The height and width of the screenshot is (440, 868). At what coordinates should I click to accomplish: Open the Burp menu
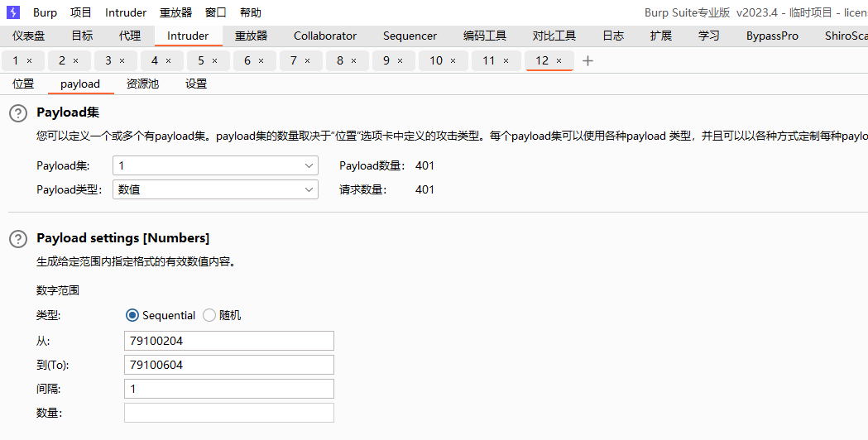coord(45,12)
